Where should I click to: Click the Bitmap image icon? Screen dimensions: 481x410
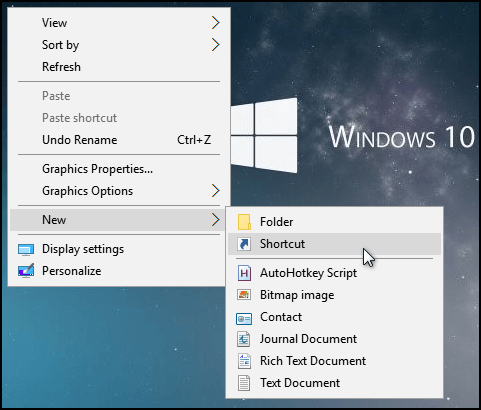(x=244, y=295)
